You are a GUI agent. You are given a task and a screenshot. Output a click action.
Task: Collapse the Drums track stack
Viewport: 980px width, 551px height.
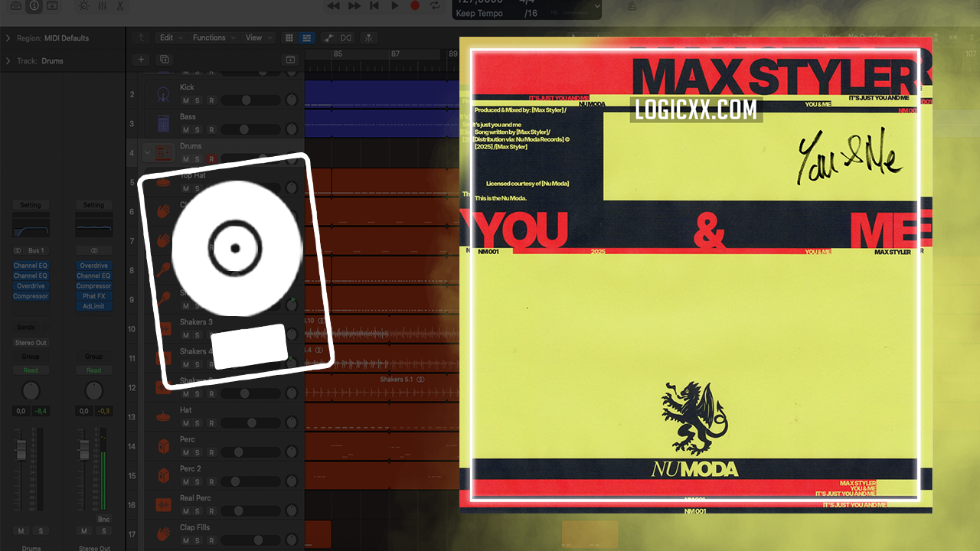[148, 153]
